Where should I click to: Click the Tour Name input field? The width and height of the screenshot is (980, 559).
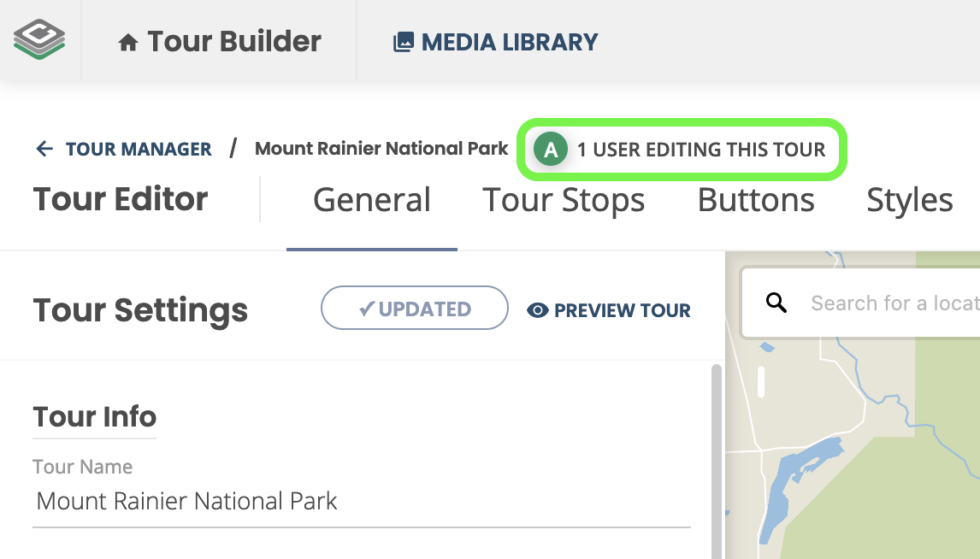(361, 501)
